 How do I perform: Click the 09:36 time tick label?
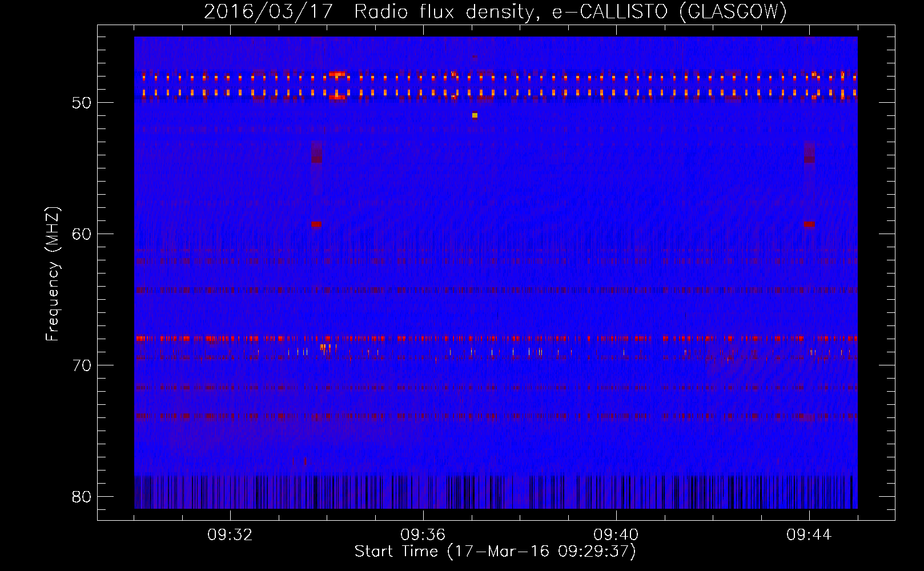[423, 535]
